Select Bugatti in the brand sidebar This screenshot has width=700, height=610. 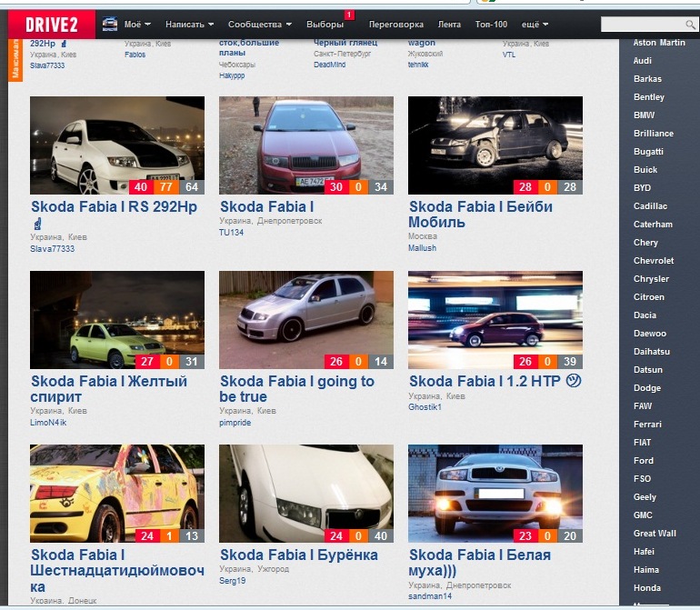(648, 152)
